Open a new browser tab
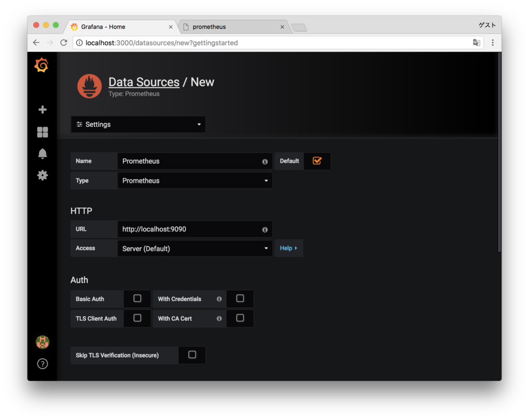529x420 pixels. click(299, 27)
